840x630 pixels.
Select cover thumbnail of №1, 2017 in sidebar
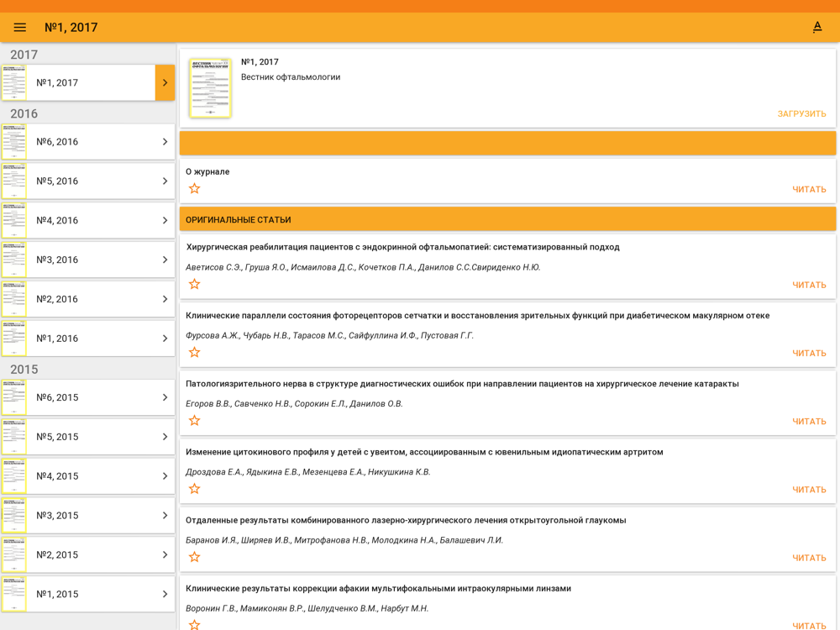14,82
